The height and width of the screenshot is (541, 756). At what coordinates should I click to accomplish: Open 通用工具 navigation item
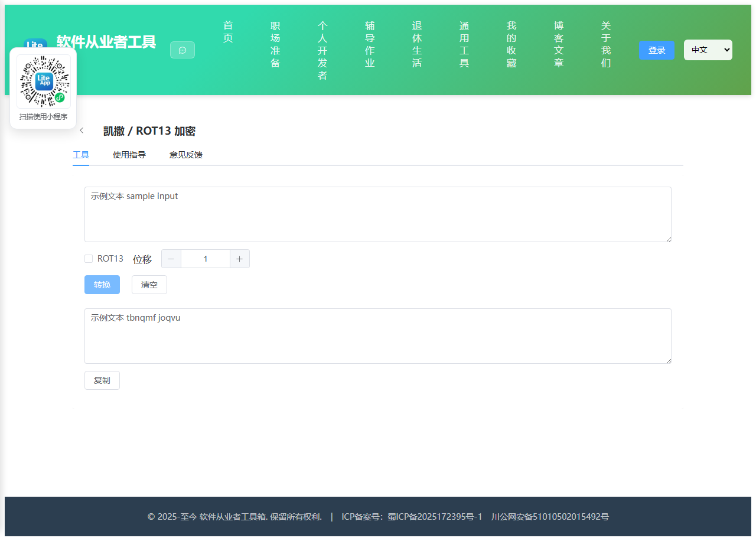pos(464,44)
